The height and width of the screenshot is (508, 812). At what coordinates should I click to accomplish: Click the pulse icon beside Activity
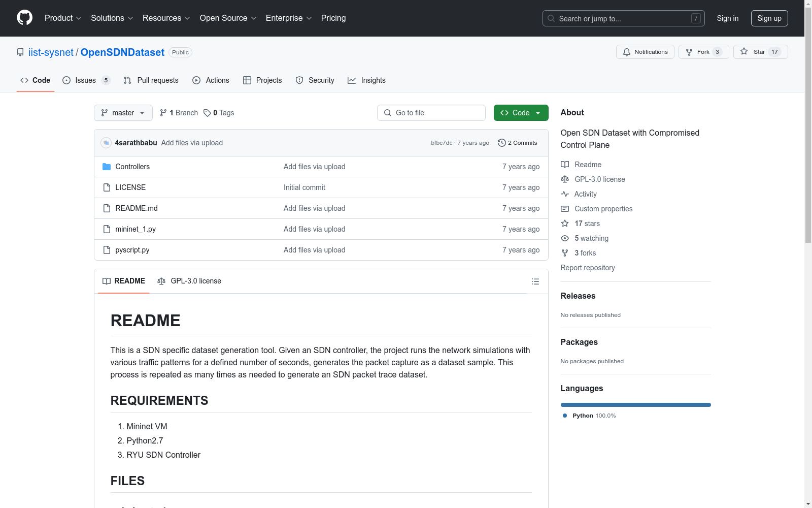click(565, 194)
